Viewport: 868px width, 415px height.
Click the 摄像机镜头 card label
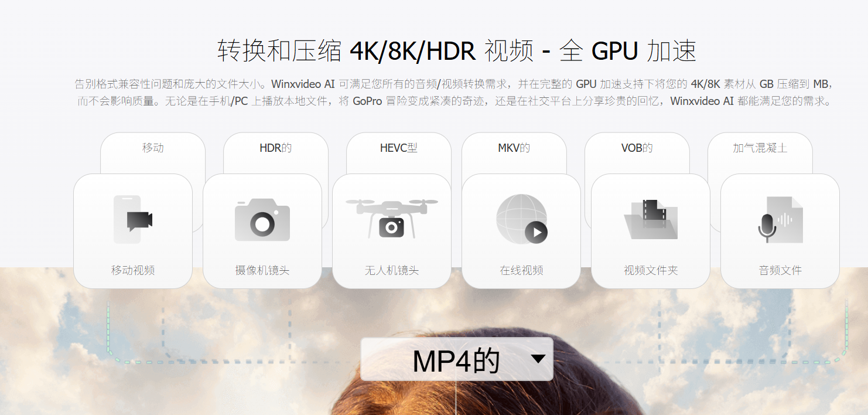262,270
